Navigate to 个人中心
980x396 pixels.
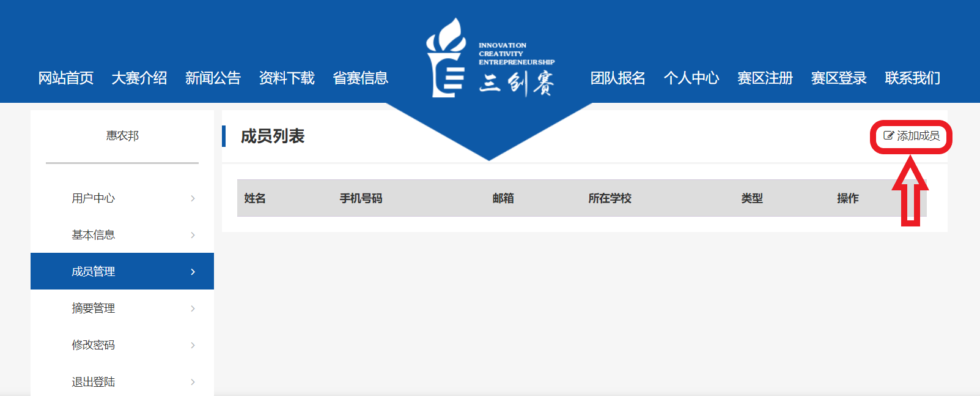coord(691,78)
